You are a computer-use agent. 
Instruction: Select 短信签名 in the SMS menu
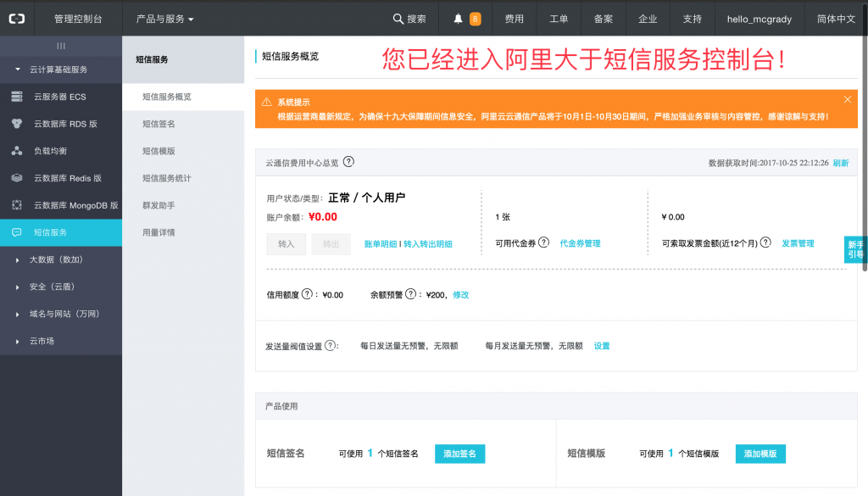[x=159, y=124]
